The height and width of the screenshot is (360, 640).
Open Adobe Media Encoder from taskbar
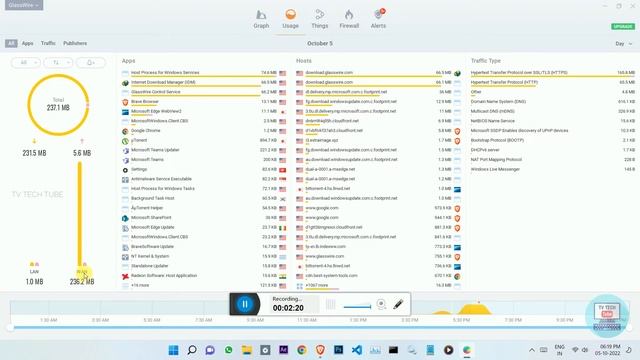283,350
